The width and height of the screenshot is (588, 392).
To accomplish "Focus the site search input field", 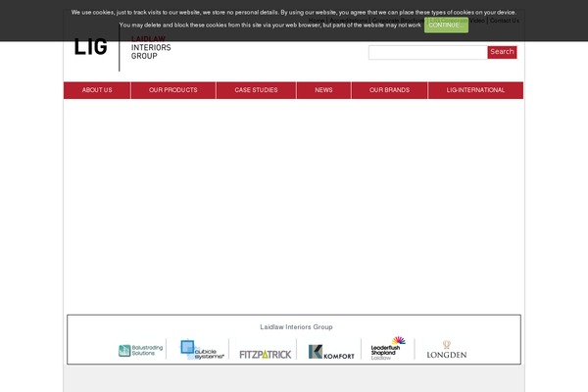I will 428,52.
